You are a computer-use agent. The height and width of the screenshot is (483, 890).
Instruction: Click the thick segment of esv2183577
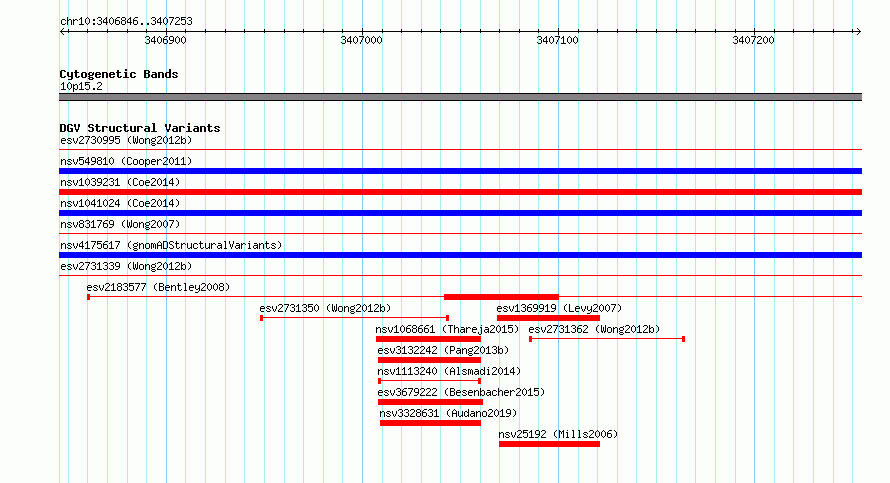pos(501,297)
